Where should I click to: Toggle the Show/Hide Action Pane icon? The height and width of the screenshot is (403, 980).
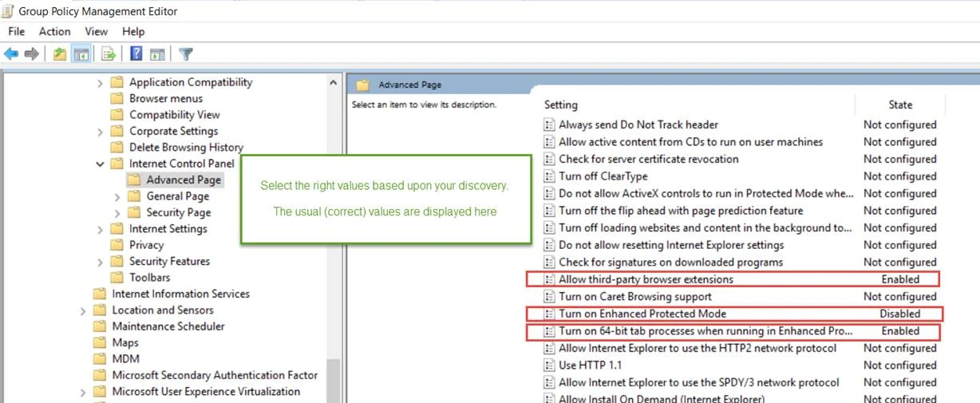pyautogui.click(x=157, y=54)
